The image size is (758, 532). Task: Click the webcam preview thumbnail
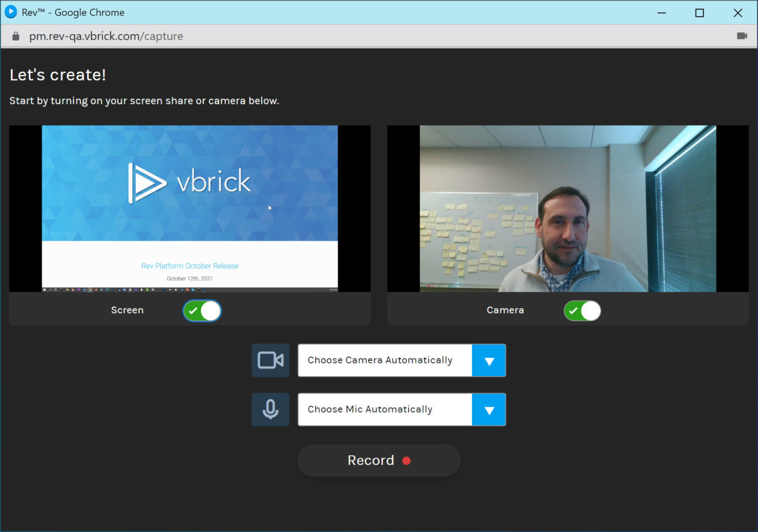[567, 208]
